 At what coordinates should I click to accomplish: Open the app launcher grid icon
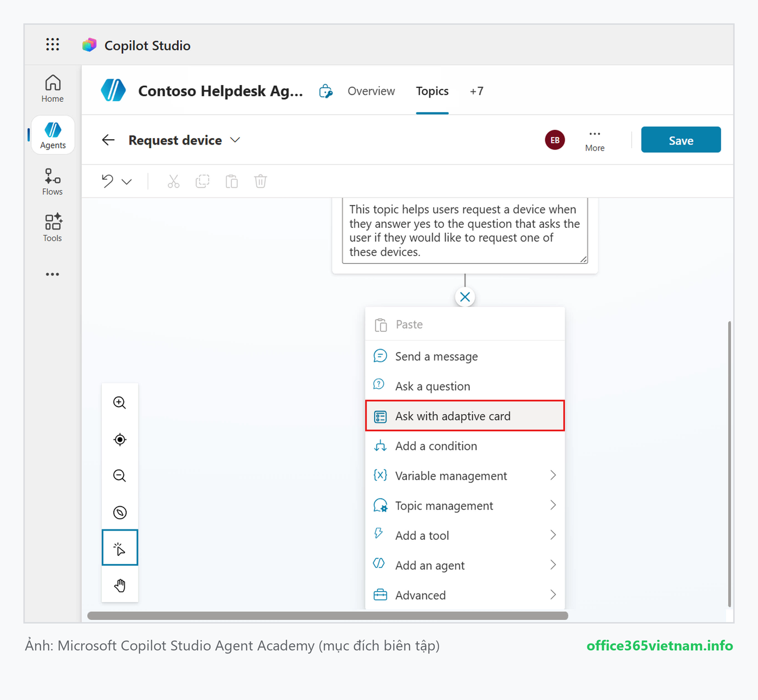point(53,44)
